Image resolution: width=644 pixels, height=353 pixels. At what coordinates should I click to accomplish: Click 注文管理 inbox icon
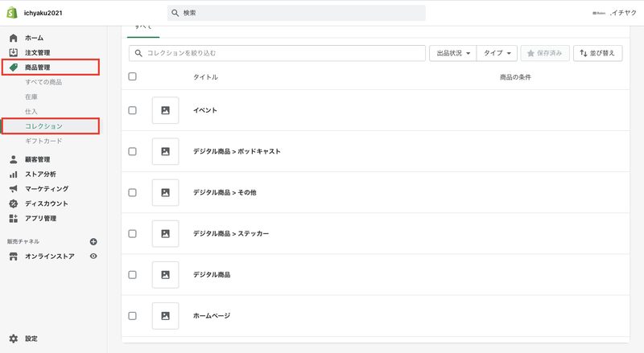(x=14, y=52)
